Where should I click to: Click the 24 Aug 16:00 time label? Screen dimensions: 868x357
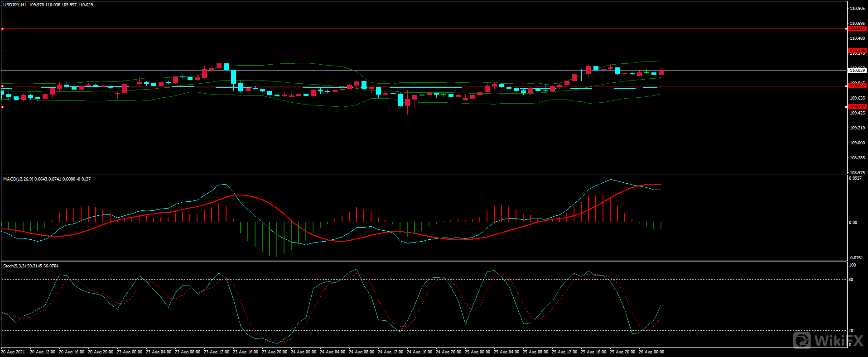pyautogui.click(x=419, y=352)
